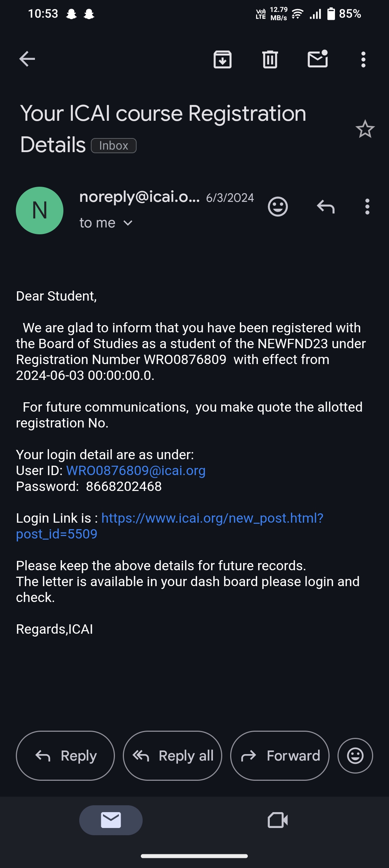
Task: Forward this email
Action: click(280, 756)
